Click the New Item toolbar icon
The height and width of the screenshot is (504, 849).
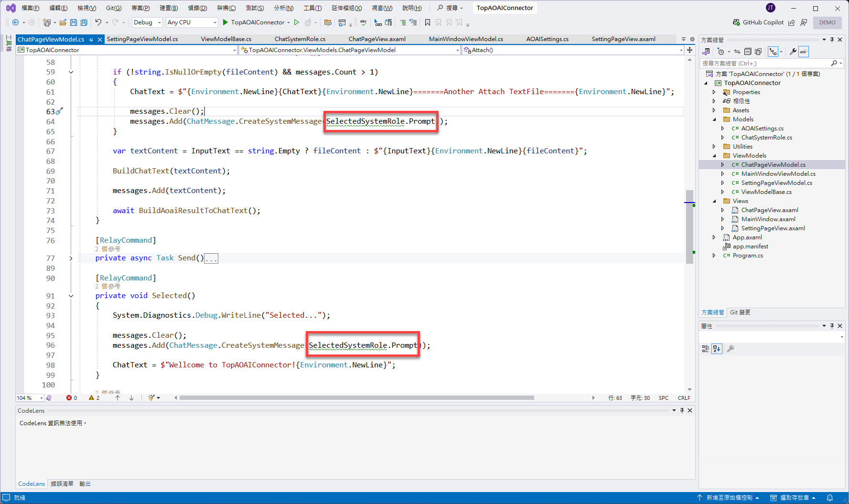coord(47,22)
